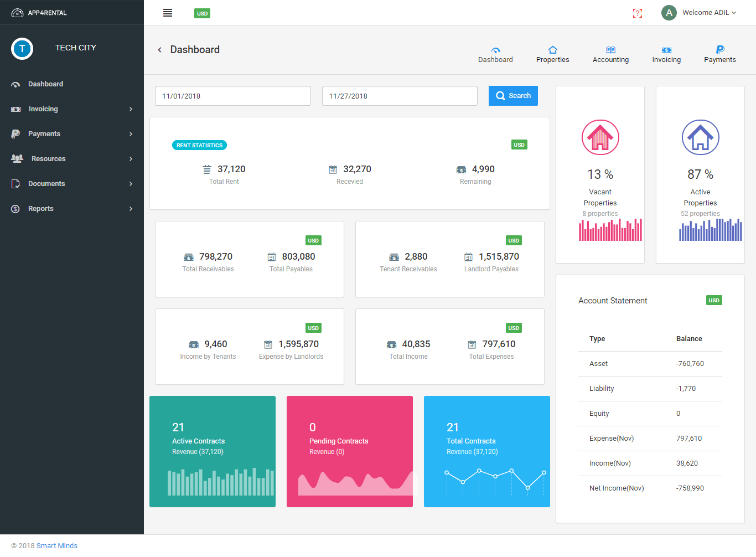Click the Total Receivables money icon

point(189,257)
